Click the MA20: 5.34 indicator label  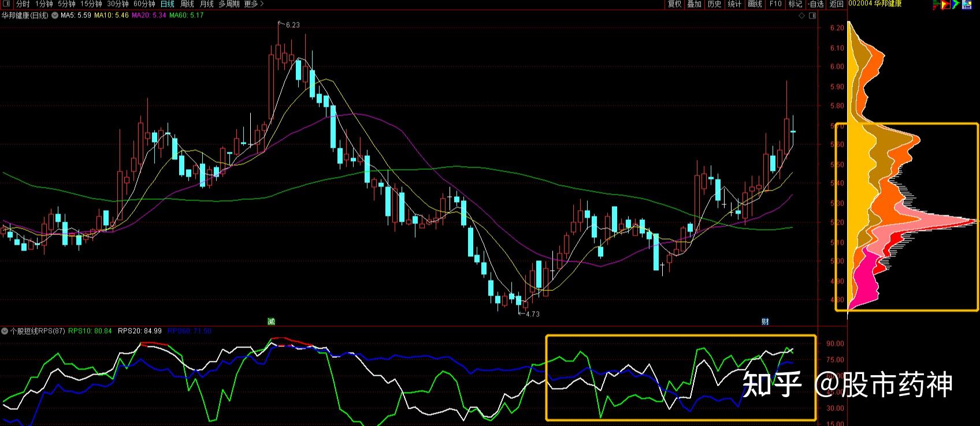pos(149,16)
